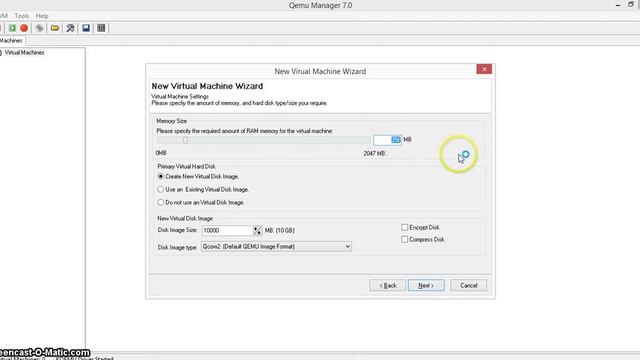Screen dimensions: 640x360
Task: Click the blue floppy disk save icon
Action: point(86,28)
